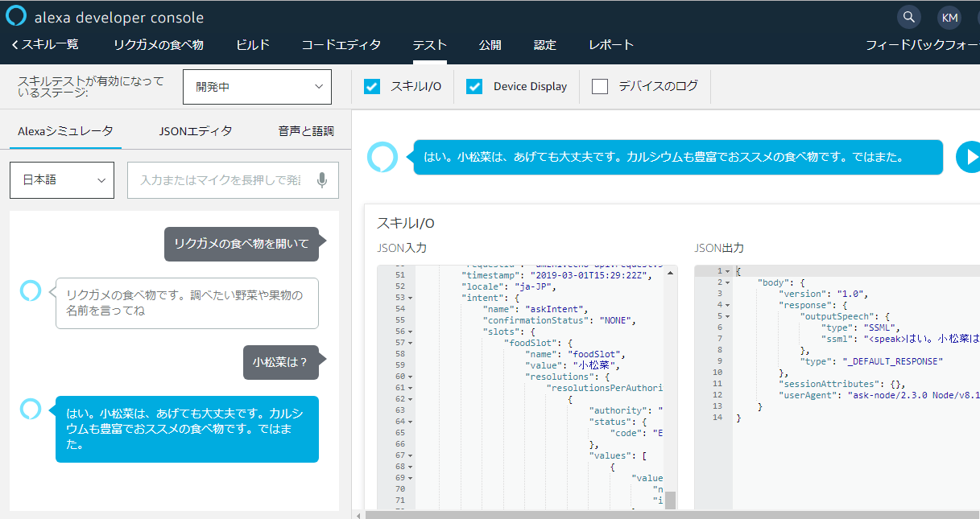This screenshot has width=980, height=519.
Task: Uncheck the スキルI/O checkbox
Action: pos(372,87)
